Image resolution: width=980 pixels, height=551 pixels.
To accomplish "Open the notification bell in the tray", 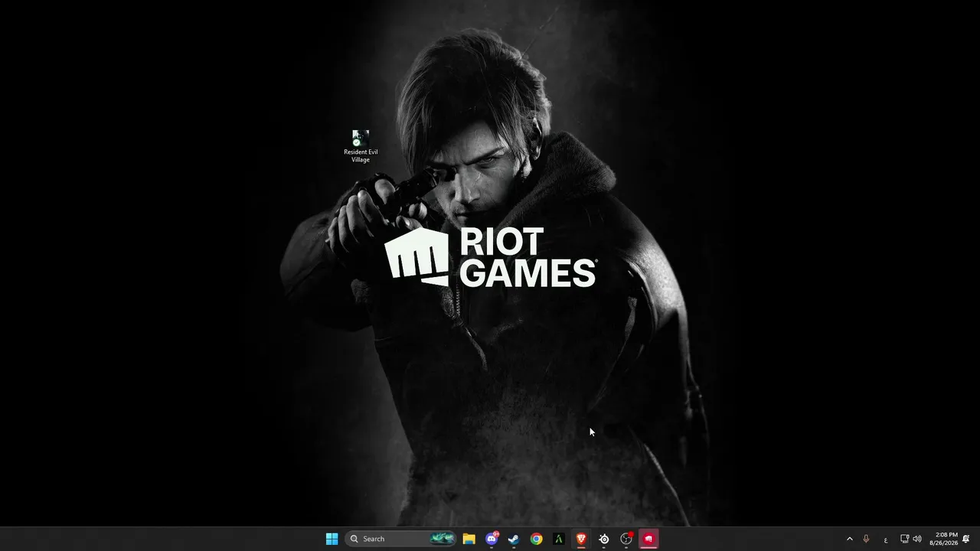I will pyautogui.click(x=966, y=539).
